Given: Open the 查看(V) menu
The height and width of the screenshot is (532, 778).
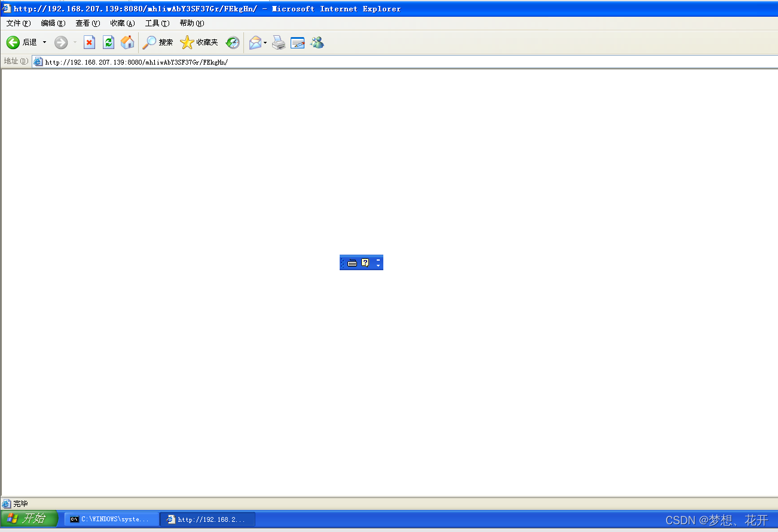Looking at the screenshot, I should (88, 23).
